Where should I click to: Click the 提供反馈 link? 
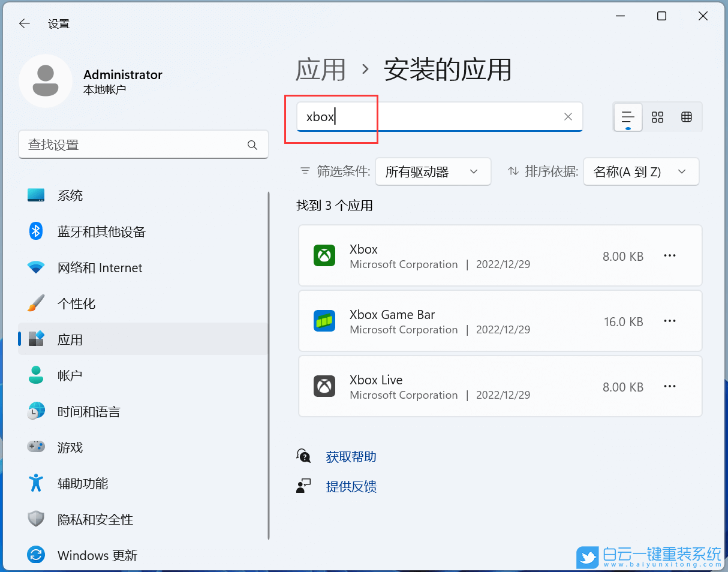click(x=350, y=487)
